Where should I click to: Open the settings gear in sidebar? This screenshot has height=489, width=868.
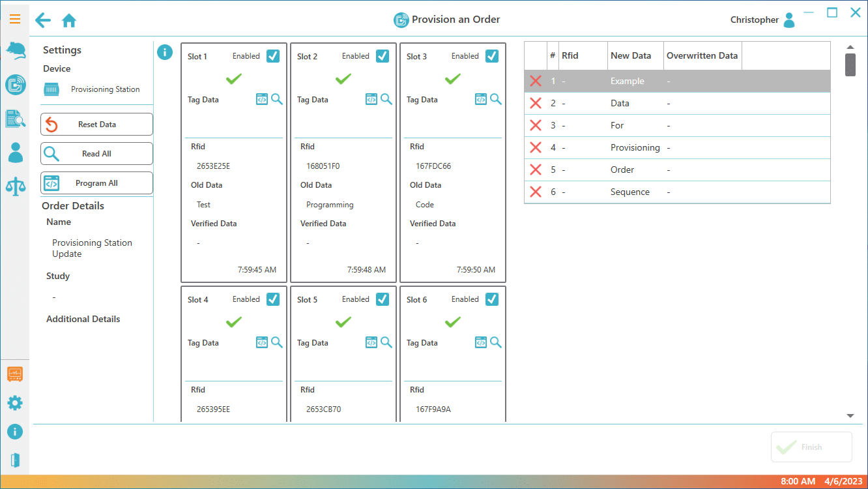point(15,403)
